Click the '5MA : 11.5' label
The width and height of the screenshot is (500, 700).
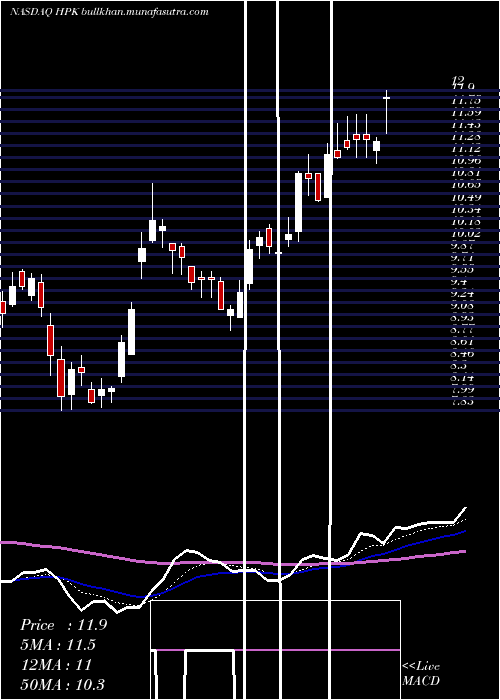click(58, 645)
